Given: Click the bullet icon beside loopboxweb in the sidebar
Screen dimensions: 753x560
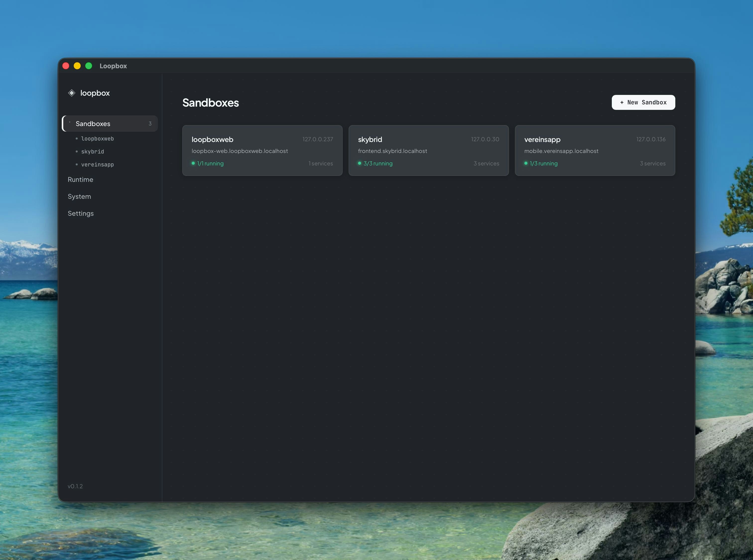Looking at the screenshot, I should coord(77,139).
